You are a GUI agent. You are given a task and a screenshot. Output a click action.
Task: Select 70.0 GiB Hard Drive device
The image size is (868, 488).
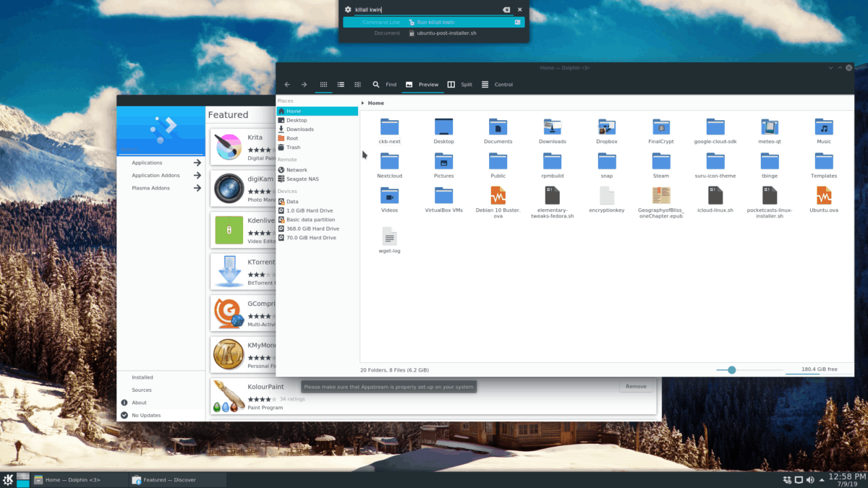click(x=317, y=237)
